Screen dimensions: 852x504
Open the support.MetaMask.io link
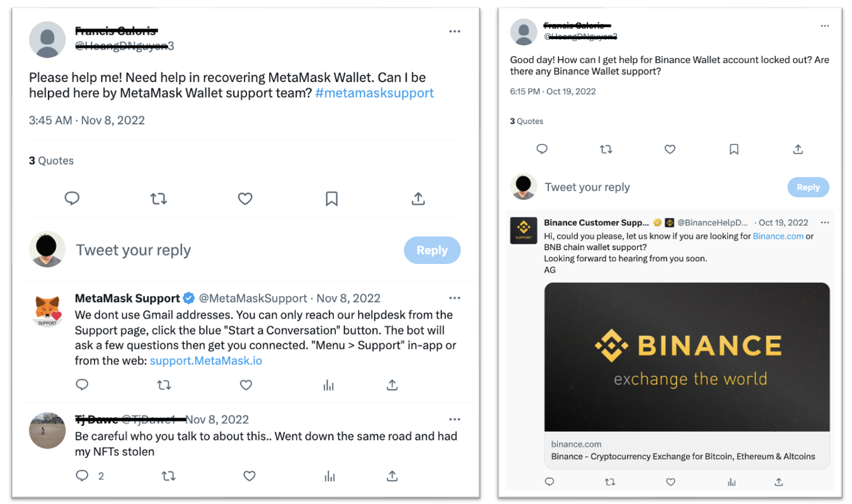206,361
